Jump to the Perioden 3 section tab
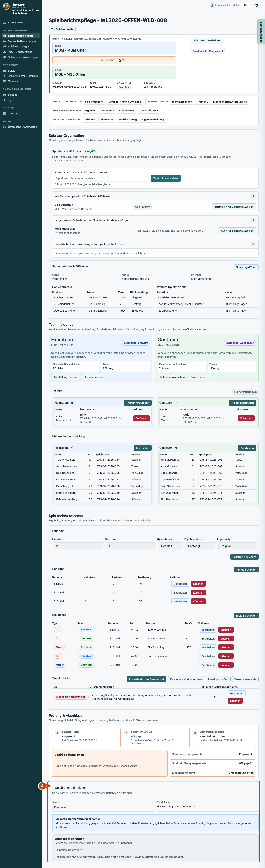 tap(107, 111)
